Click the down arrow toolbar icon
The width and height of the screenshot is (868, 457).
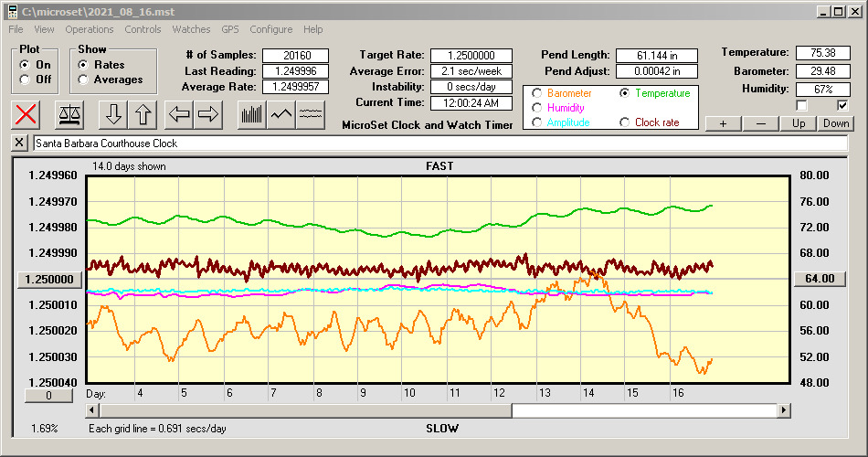coord(113,114)
